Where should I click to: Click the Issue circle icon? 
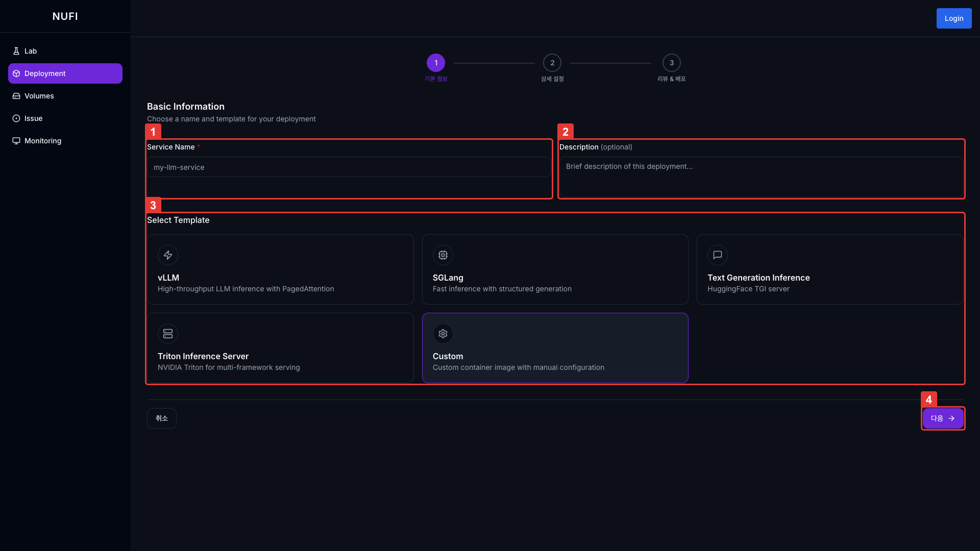pyautogui.click(x=16, y=118)
